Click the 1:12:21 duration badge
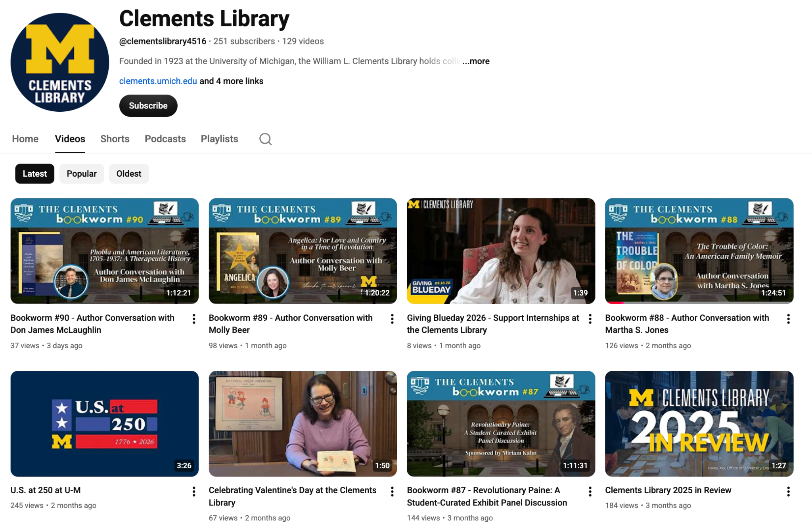Viewport: 812px width, 530px height. coord(178,293)
